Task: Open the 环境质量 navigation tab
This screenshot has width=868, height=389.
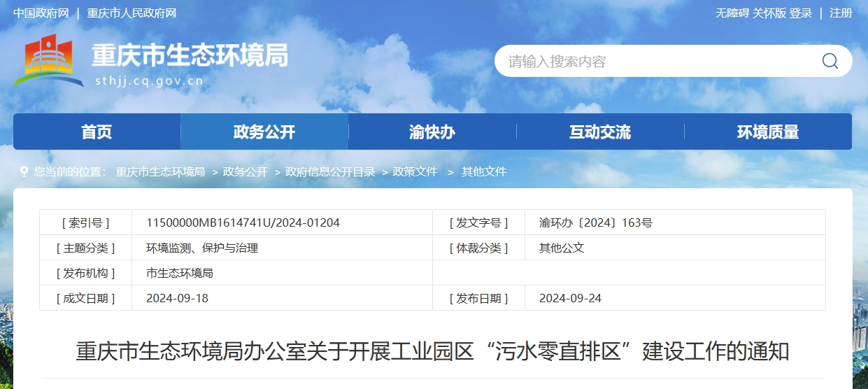Action: click(x=768, y=132)
